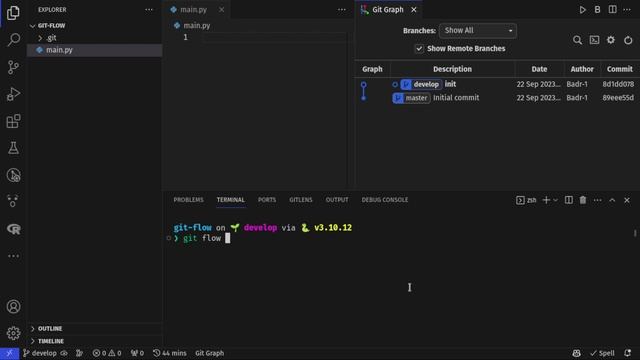Expand the TIMELINE section
The height and width of the screenshot is (360, 640).
[x=51, y=341]
